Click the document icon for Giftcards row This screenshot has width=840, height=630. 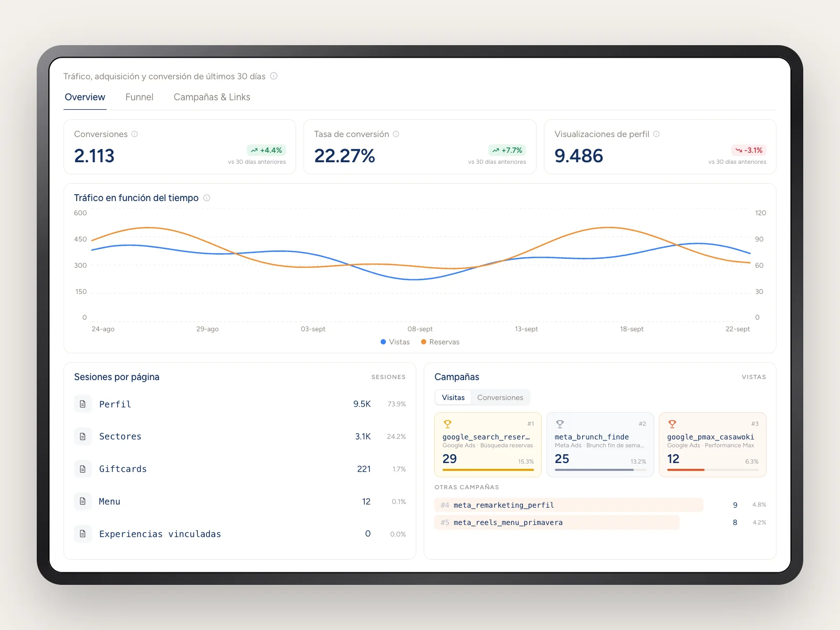pyautogui.click(x=82, y=469)
